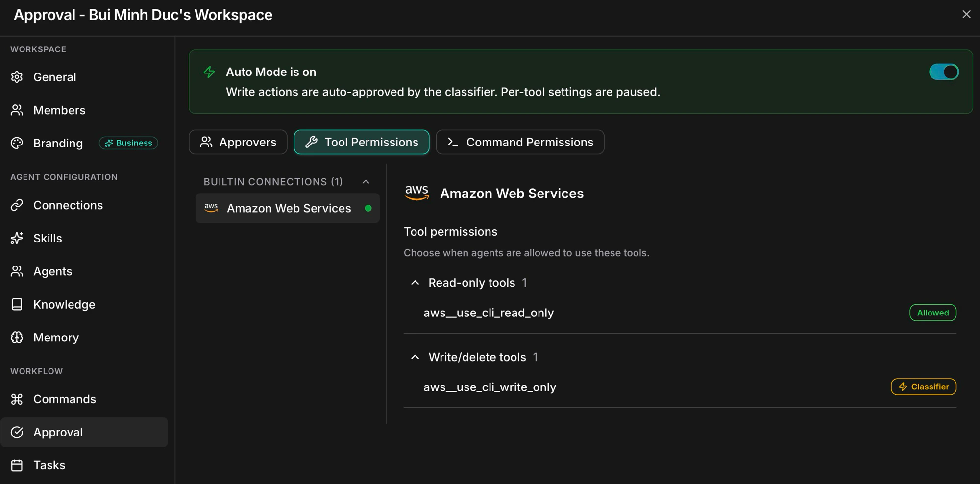The height and width of the screenshot is (484, 980).
Task: Click the Approval checkmark icon
Action: [x=17, y=432]
